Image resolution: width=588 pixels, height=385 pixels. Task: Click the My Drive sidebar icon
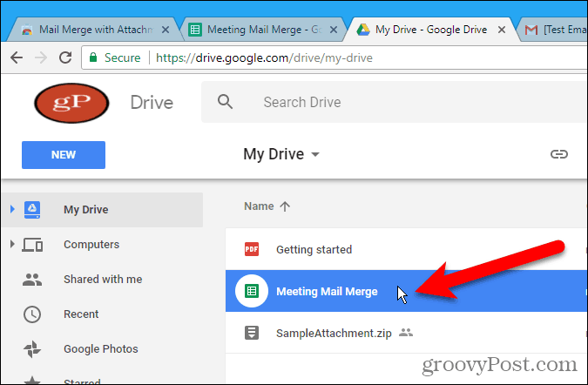[32, 210]
